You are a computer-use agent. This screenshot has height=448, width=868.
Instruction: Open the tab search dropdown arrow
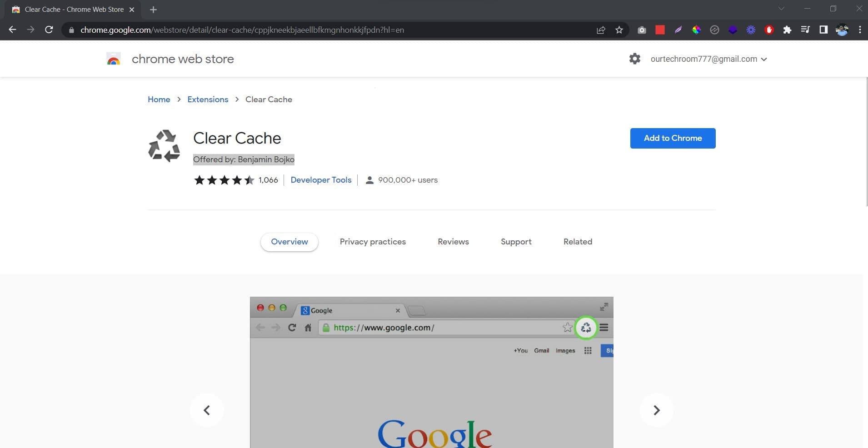point(781,9)
